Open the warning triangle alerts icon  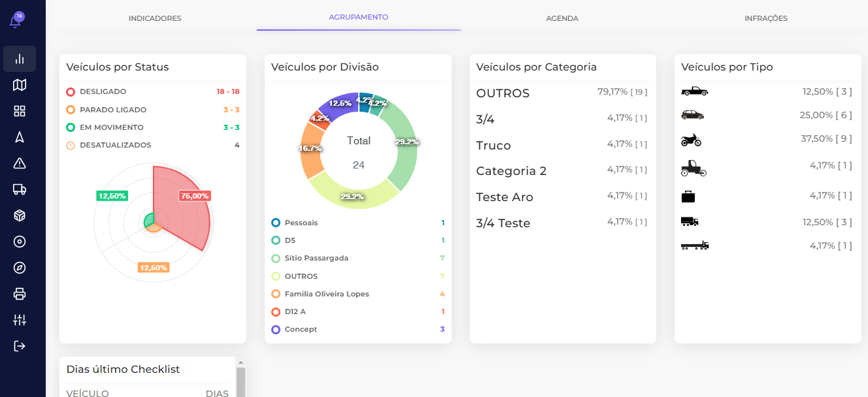[20, 163]
